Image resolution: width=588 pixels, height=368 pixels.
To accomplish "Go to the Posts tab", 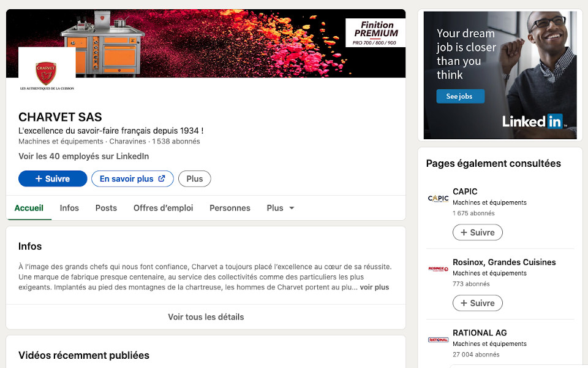I will 106,208.
